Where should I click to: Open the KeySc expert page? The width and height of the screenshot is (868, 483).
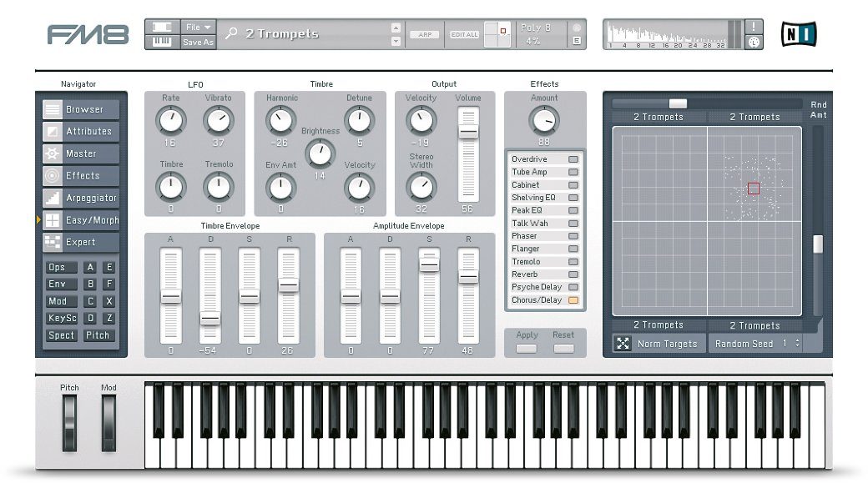(61, 318)
